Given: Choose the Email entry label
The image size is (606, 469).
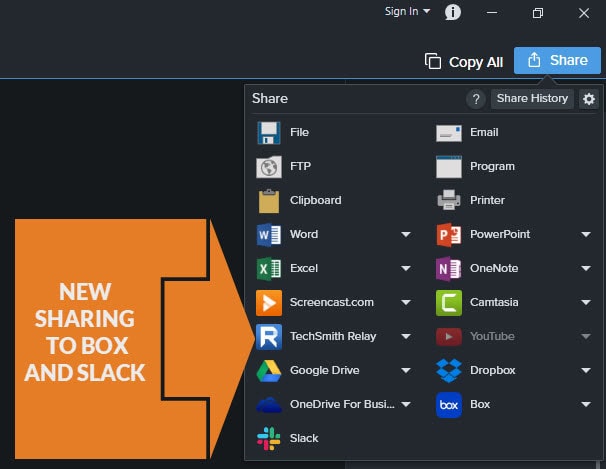Looking at the screenshot, I should tap(484, 133).
